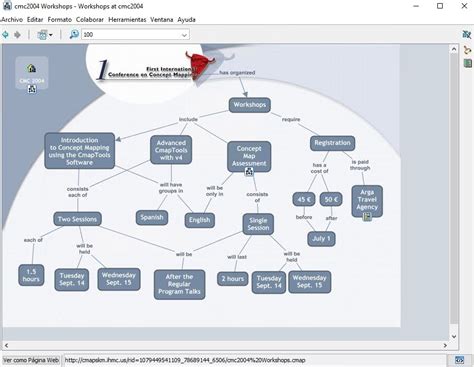This screenshot has height=367, width=474.
Task: Click the magnifier zoom icon
Action: point(74,34)
